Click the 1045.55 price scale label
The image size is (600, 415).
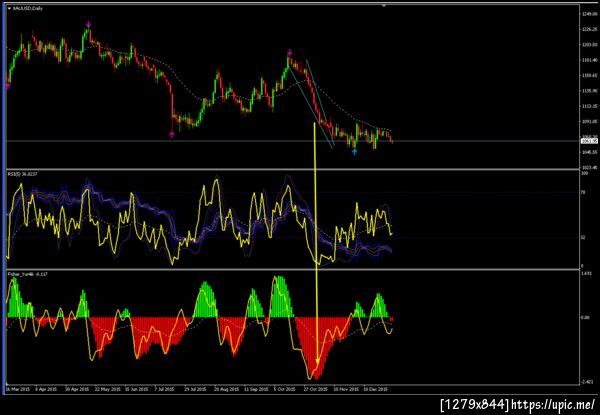[590, 152]
